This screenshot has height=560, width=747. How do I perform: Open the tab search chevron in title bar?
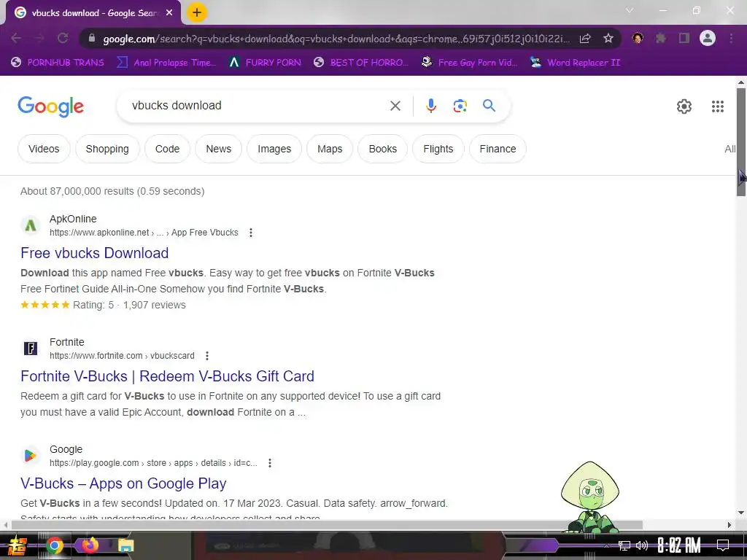click(630, 10)
